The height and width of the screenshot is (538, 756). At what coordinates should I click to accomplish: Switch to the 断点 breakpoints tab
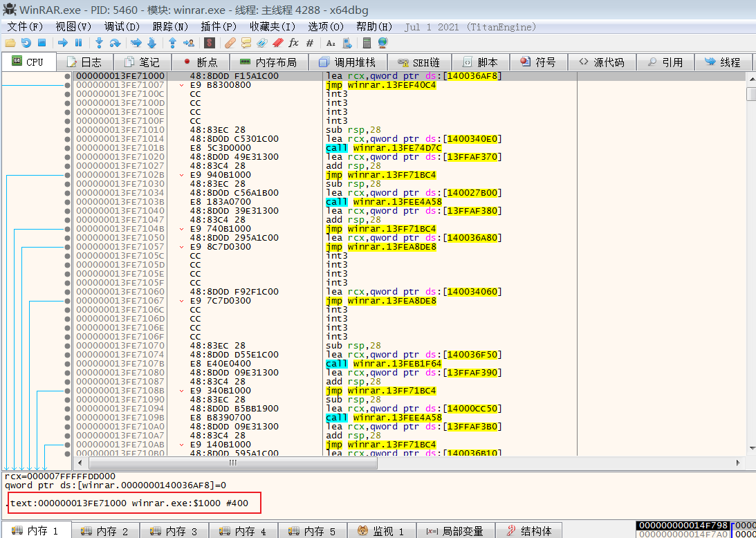click(x=200, y=62)
